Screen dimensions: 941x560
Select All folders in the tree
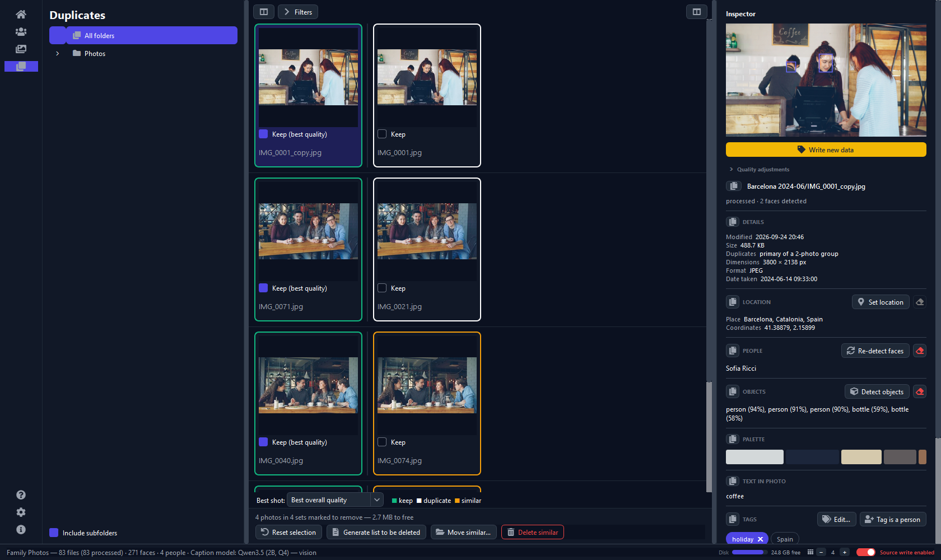[143, 35]
